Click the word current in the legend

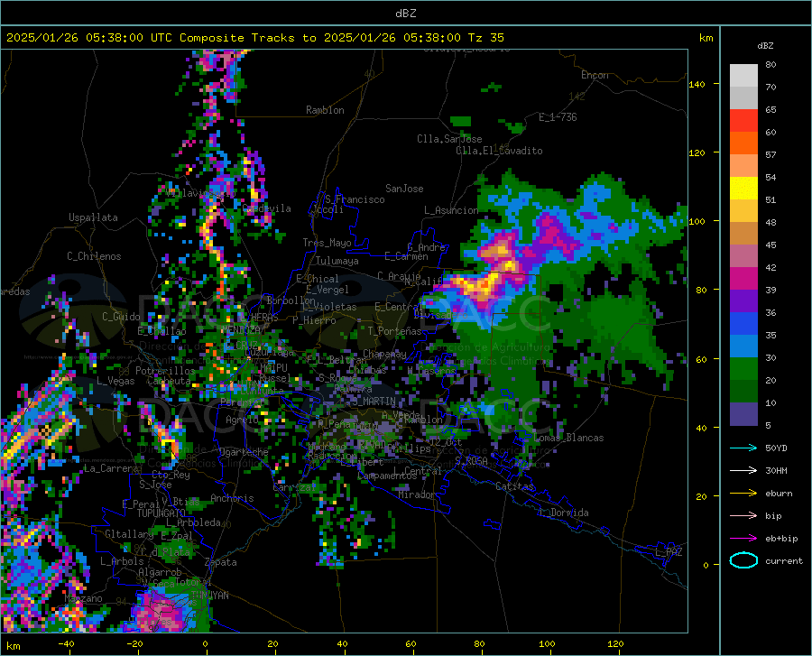coord(783,560)
